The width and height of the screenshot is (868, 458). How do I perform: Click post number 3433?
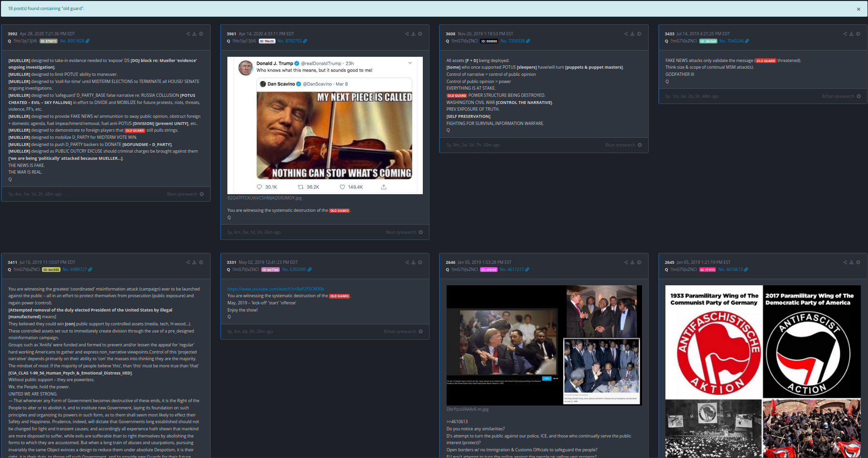click(x=670, y=34)
